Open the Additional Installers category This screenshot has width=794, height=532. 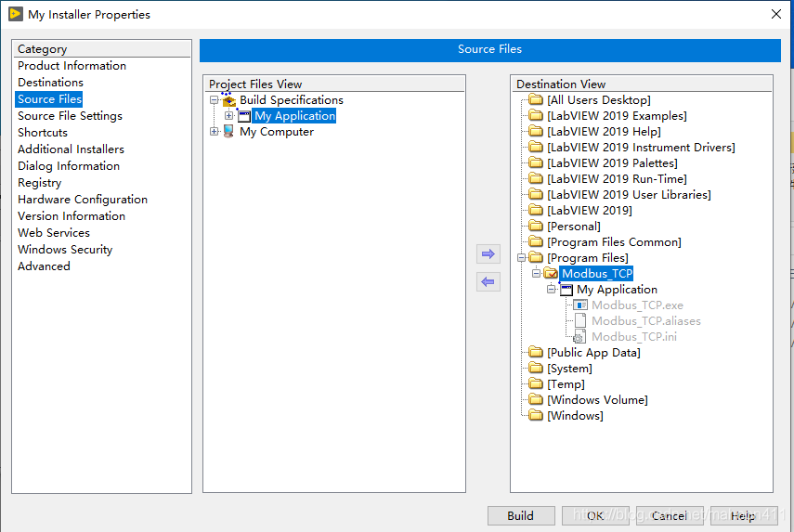(71, 149)
